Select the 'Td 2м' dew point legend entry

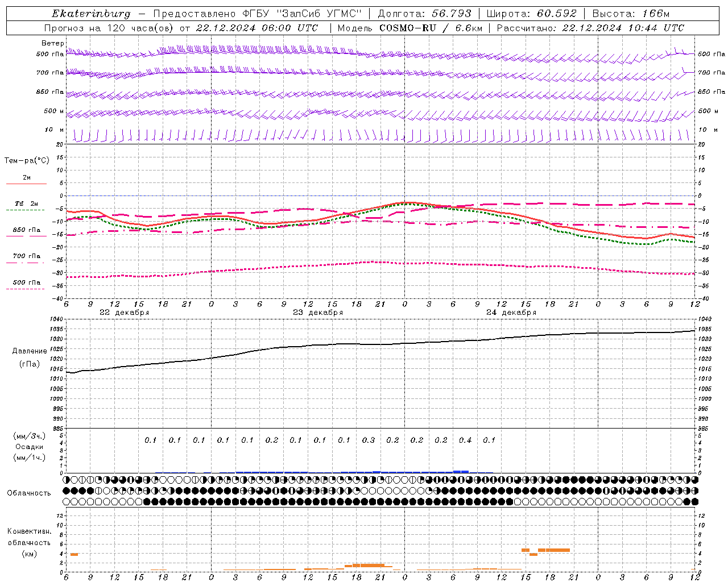[26, 203]
